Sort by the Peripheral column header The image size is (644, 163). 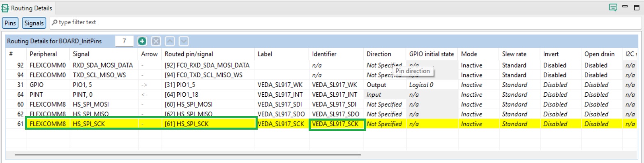tap(48, 54)
